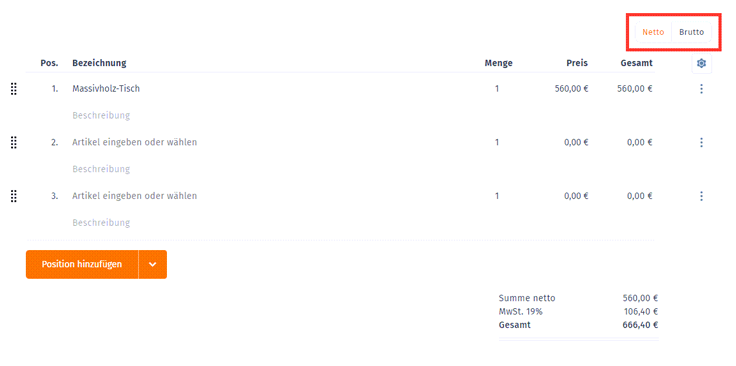Grab drag handle of position 1
Screen dimensions: 736x366
(14, 89)
